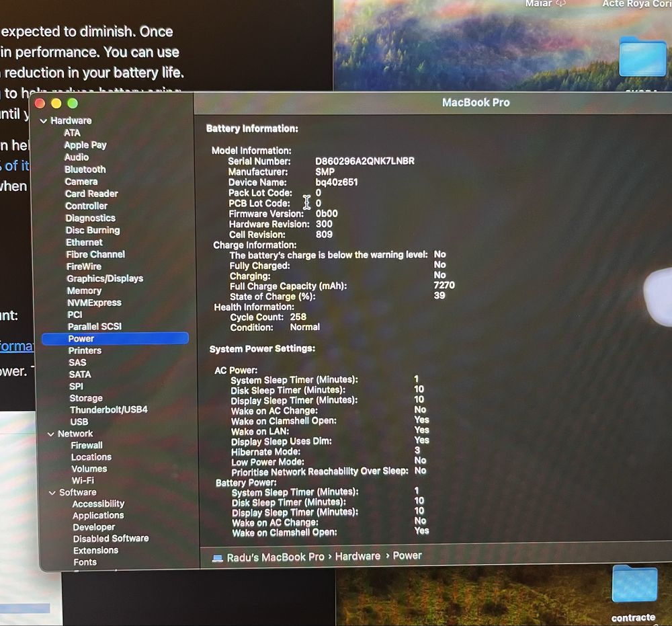Viewport: 672px width, 626px height.
Task: Click the State of Charge value 39
Action: tap(439, 296)
